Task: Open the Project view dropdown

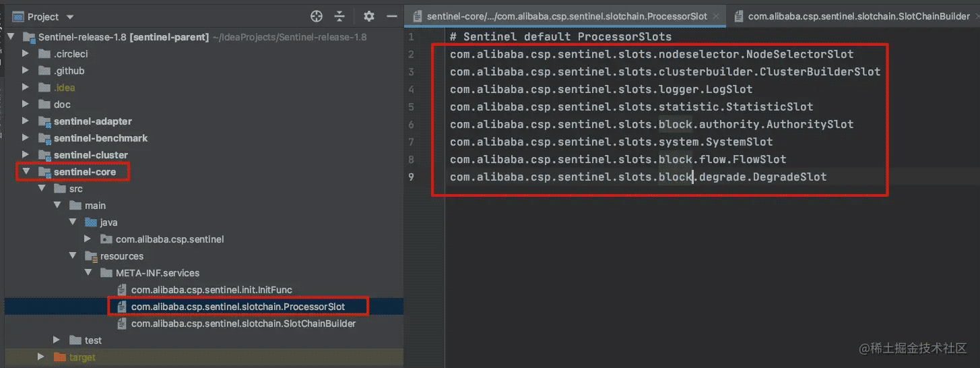Action: pos(70,17)
